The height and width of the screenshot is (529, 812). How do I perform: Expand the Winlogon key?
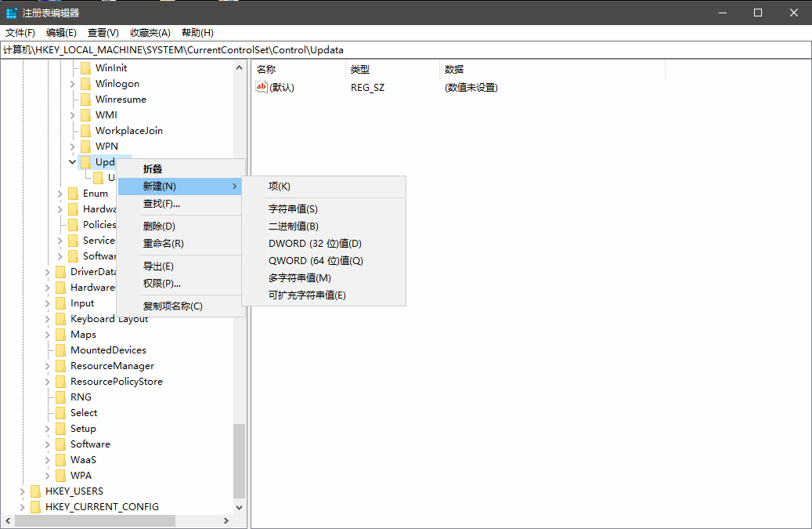[73, 84]
